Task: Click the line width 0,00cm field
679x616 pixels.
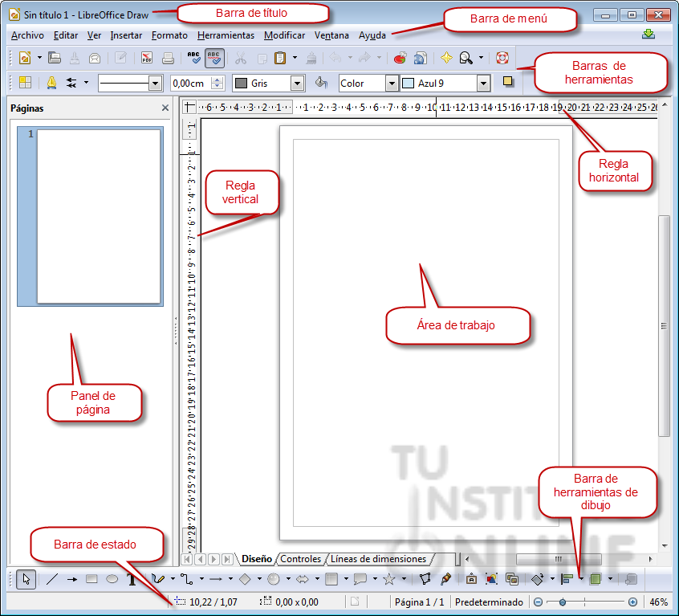Action: pos(191,84)
